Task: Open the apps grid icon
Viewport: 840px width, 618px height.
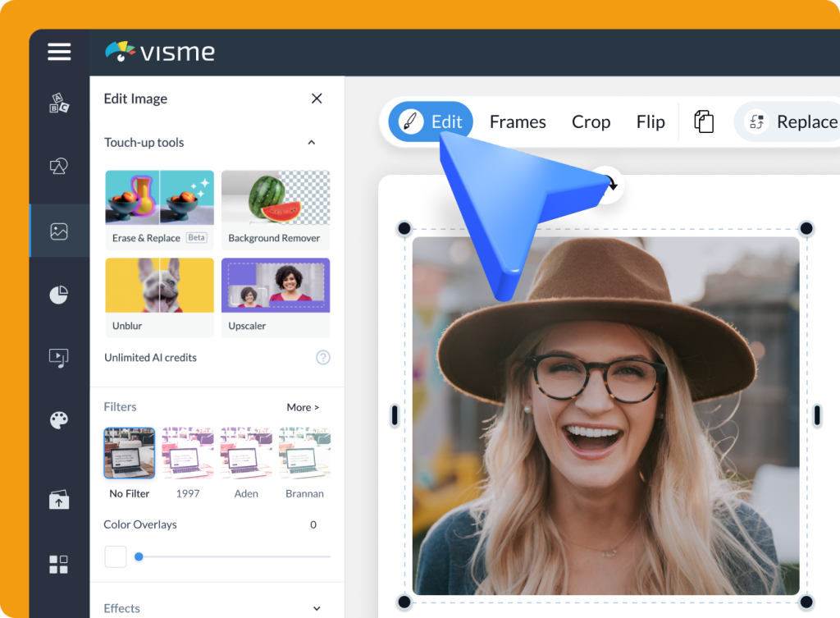Action: tap(59, 565)
